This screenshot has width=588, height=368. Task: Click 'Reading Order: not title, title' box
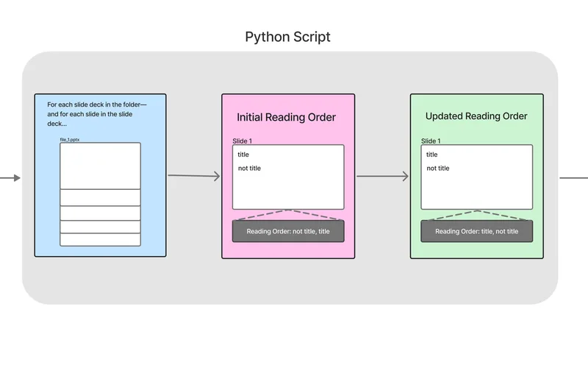coord(288,231)
